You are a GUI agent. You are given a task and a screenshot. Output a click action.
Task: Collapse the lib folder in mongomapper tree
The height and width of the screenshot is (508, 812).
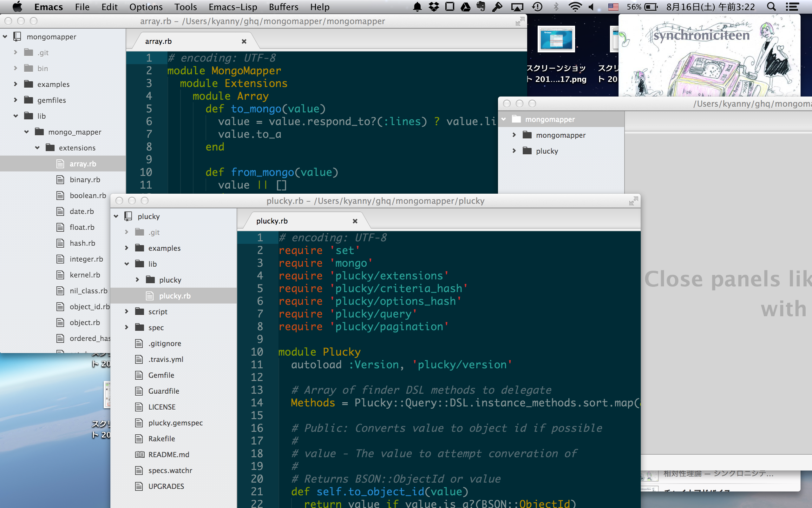(16, 116)
